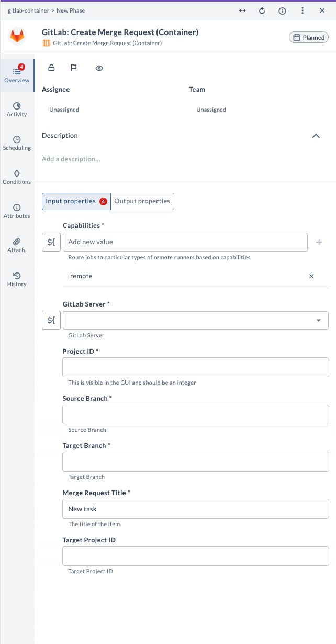This screenshot has width=336, height=644.
Task: Click the Target Branch input field
Action: [196, 462]
